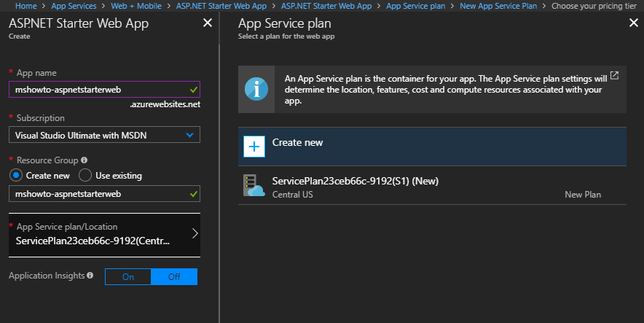644x323 pixels.
Task: Click the .azurewebsites.net suffix text
Action: pyautogui.click(x=165, y=104)
